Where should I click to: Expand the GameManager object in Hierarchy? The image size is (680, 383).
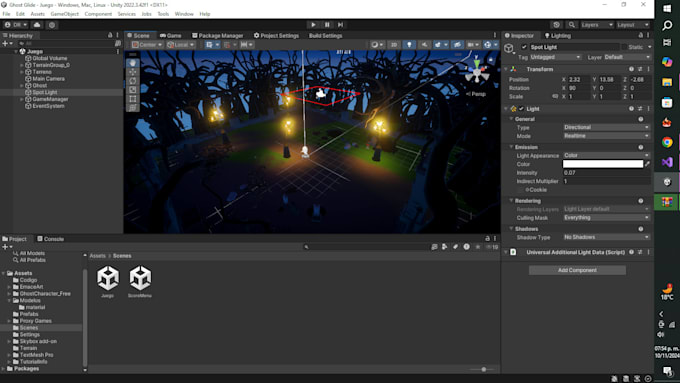tap(22, 99)
